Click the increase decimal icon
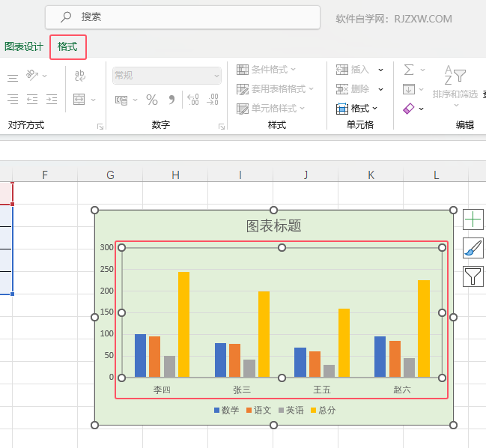This screenshot has width=486, height=448. pos(193,100)
